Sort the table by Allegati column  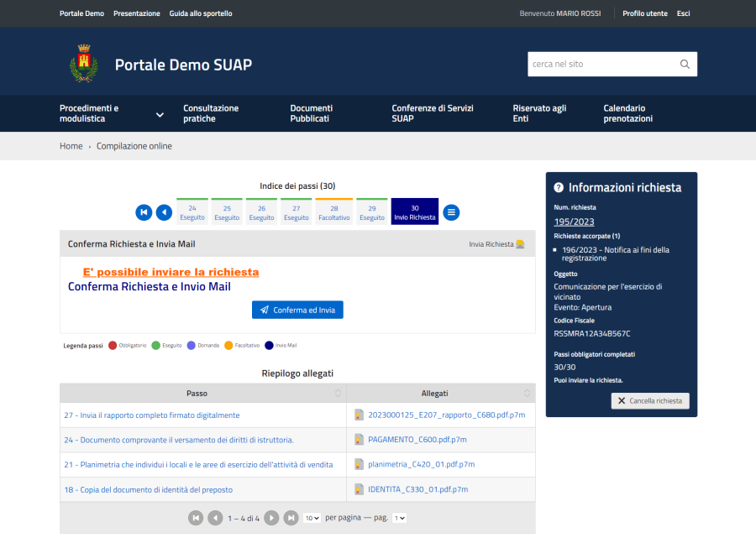click(527, 394)
